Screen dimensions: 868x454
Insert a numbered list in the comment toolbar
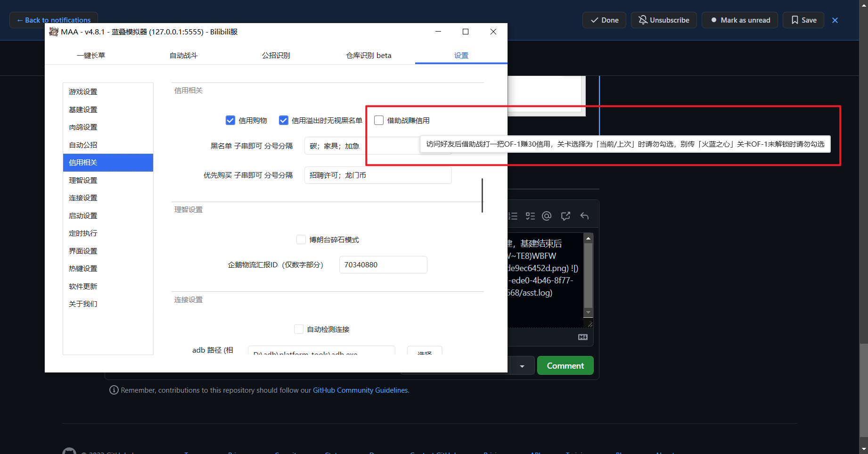click(x=513, y=216)
